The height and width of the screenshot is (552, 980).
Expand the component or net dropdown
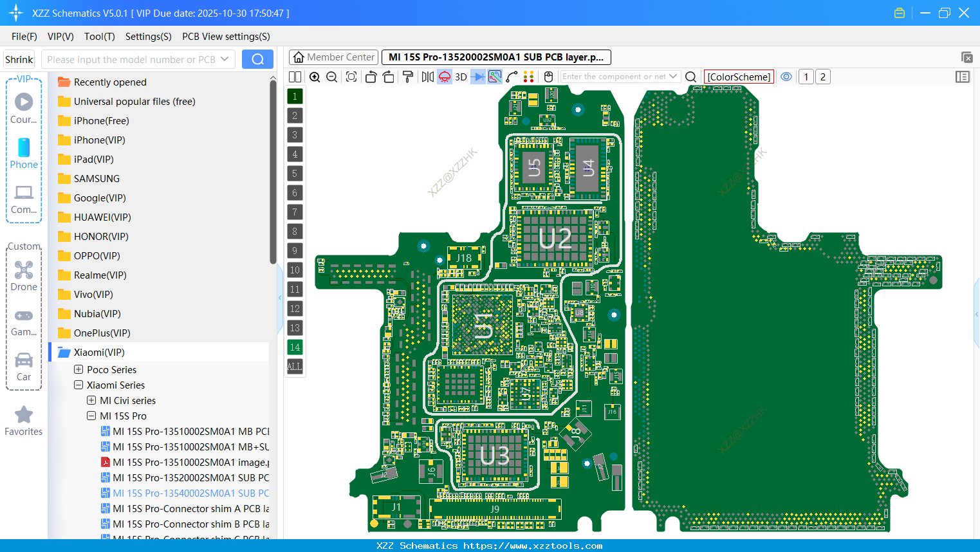673,77
